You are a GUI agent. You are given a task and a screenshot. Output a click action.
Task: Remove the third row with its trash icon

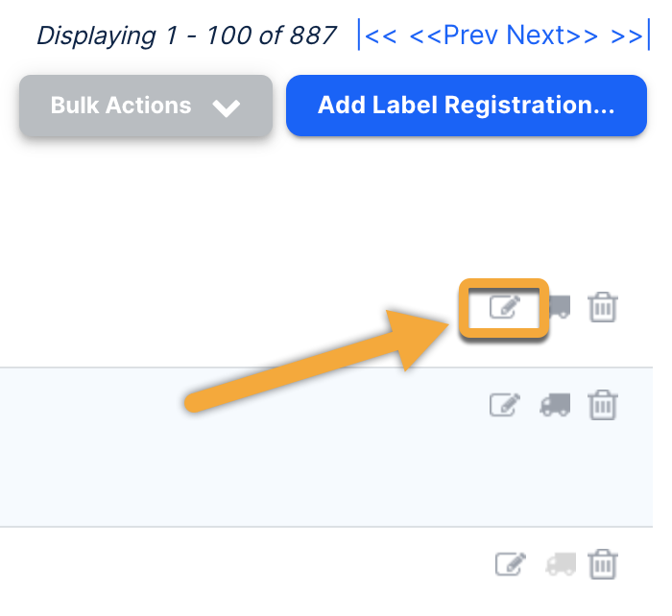tap(603, 563)
